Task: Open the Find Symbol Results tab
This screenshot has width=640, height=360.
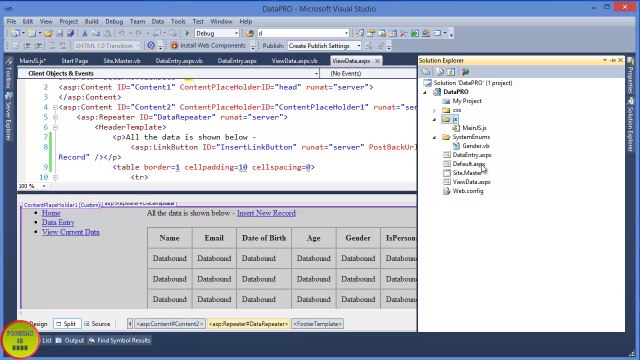Action: (120, 340)
